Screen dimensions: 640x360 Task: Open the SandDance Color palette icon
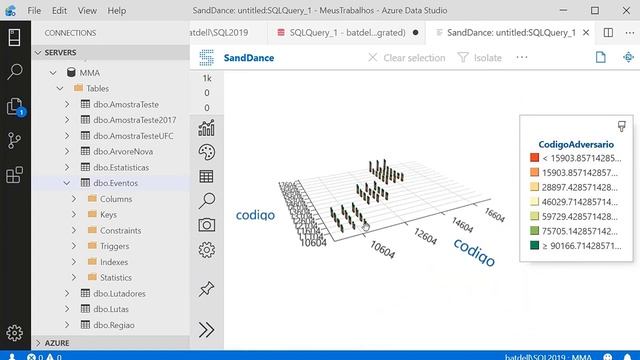(x=207, y=152)
